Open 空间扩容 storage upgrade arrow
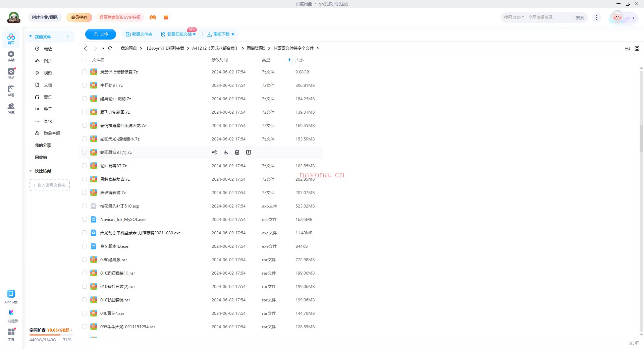Viewport: 644px width, 349px height. 71,330
